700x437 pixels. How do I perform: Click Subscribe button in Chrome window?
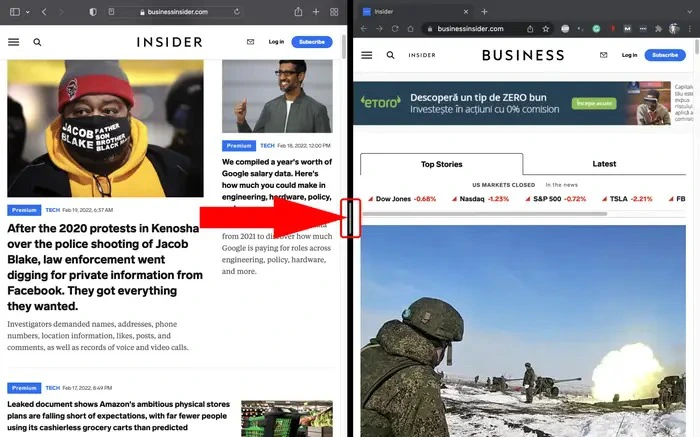coord(665,55)
